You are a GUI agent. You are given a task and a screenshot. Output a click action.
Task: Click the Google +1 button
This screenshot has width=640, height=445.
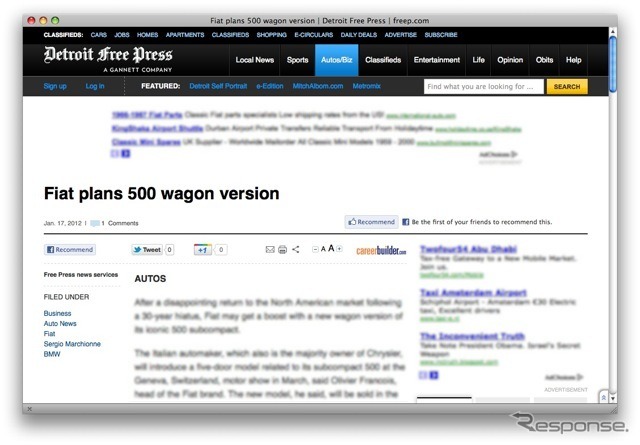point(202,249)
